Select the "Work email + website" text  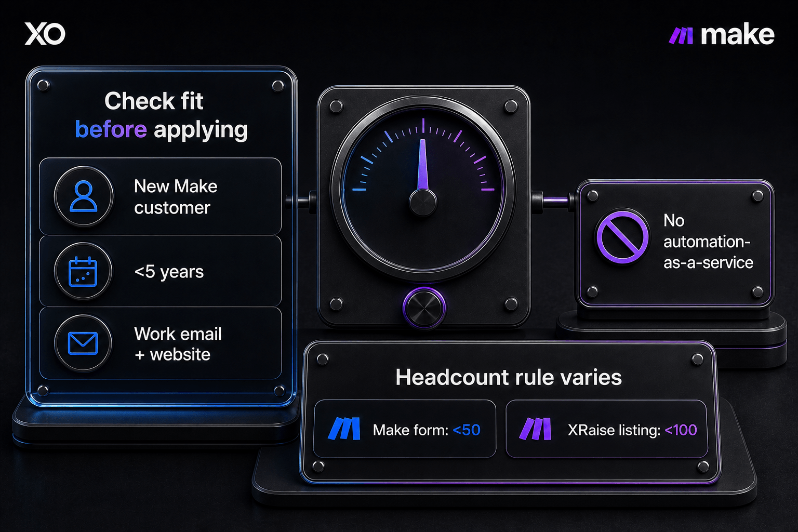point(178,344)
